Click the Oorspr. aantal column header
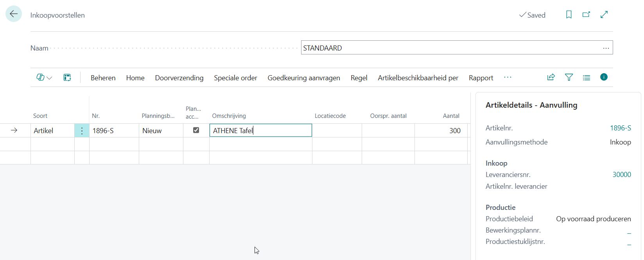644x260 pixels. pos(388,116)
